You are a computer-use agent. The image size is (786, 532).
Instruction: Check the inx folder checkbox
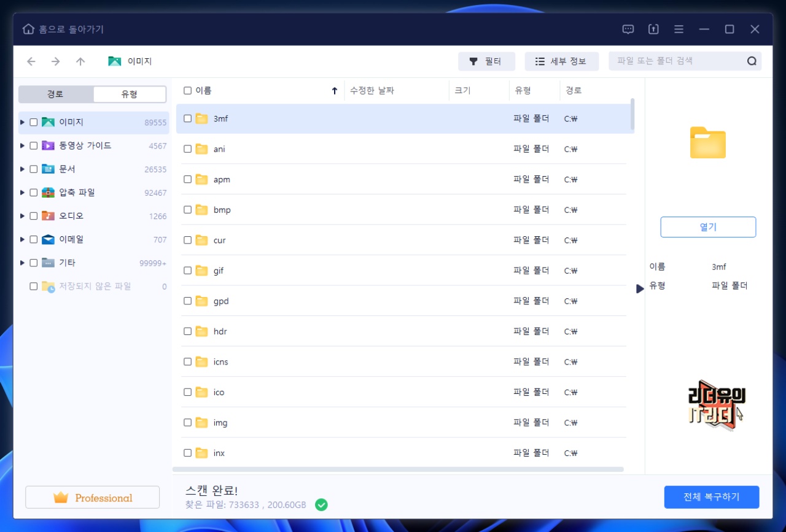(x=187, y=453)
